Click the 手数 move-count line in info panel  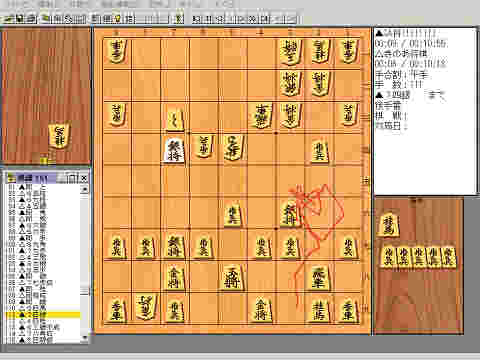pos(399,85)
